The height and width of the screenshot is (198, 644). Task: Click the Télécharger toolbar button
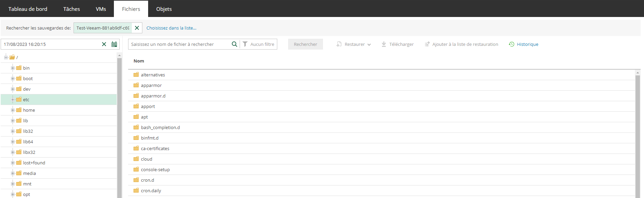click(x=398, y=44)
